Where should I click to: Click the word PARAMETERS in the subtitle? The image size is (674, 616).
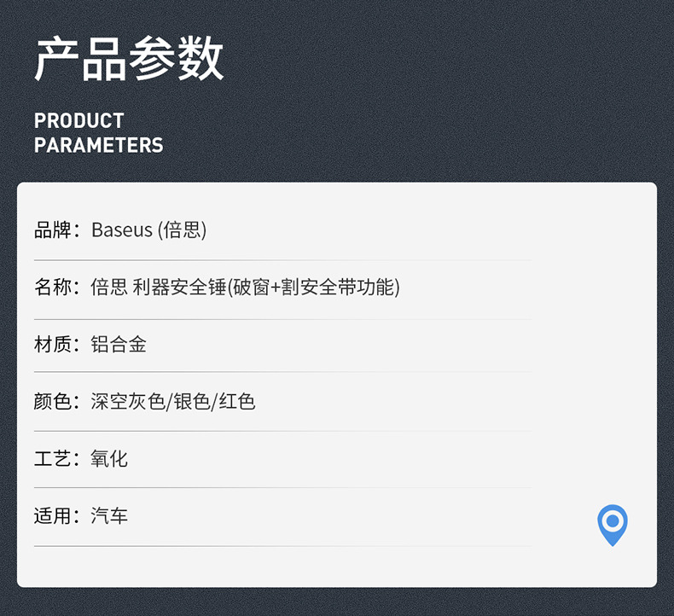pos(99,145)
